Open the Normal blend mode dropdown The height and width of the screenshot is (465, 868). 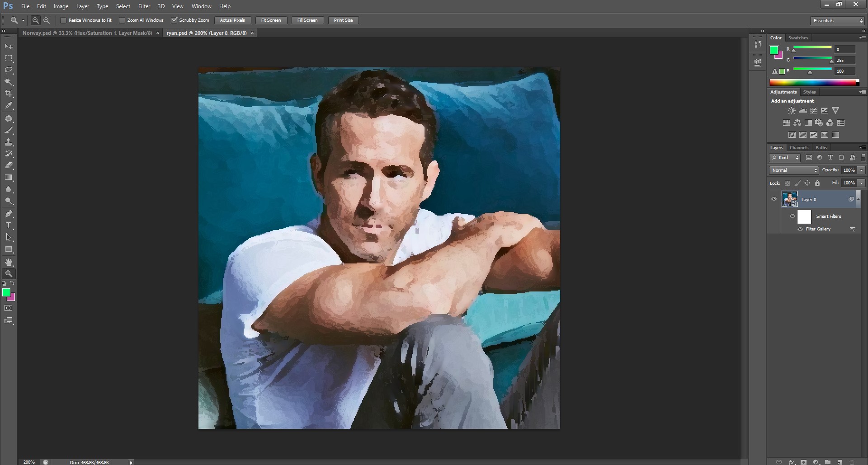tap(794, 170)
